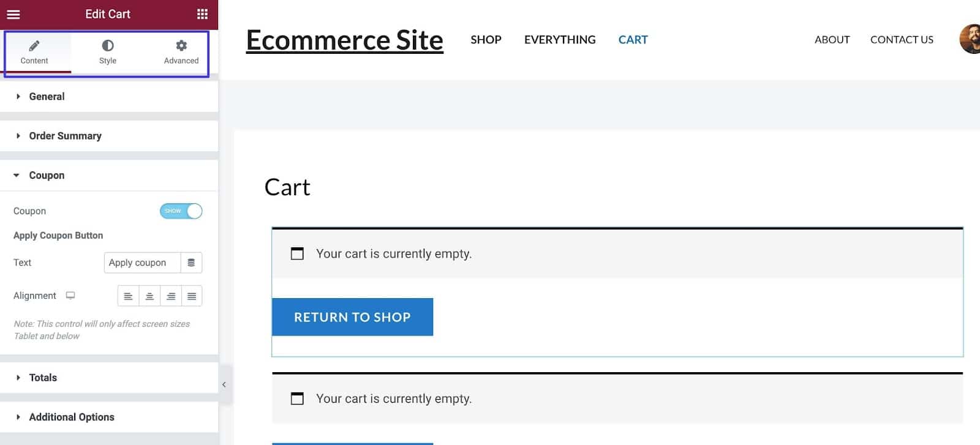This screenshot has width=980, height=445.
Task: Expand the Order Summary section
Action: pyautogui.click(x=65, y=136)
